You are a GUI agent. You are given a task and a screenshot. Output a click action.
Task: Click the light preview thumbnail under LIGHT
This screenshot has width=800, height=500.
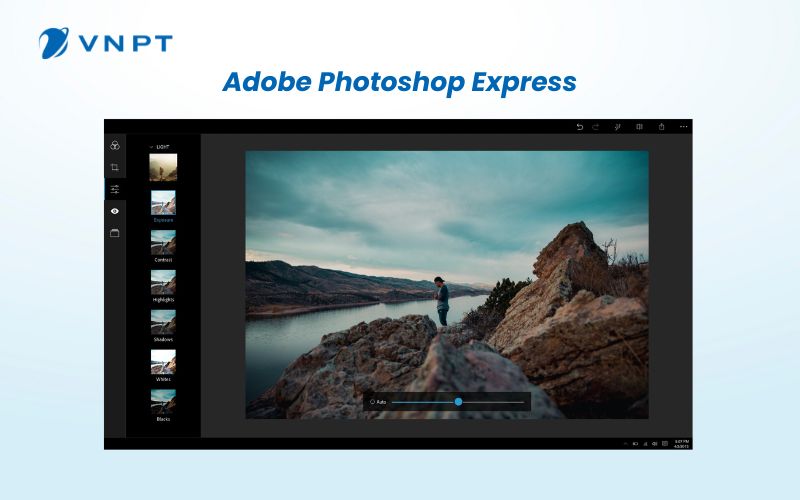pos(163,167)
